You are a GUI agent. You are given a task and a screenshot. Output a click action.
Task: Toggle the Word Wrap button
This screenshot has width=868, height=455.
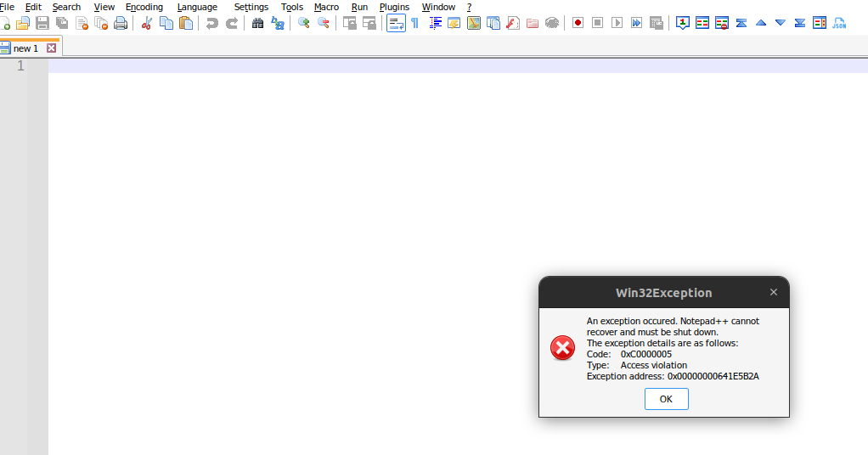396,23
